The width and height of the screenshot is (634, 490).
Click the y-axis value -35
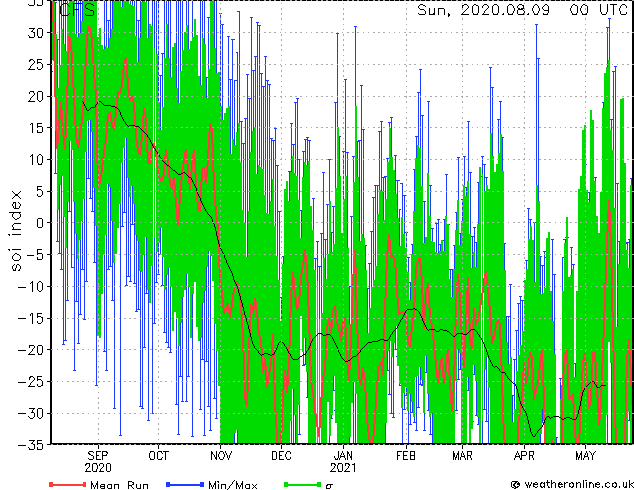tap(31, 445)
